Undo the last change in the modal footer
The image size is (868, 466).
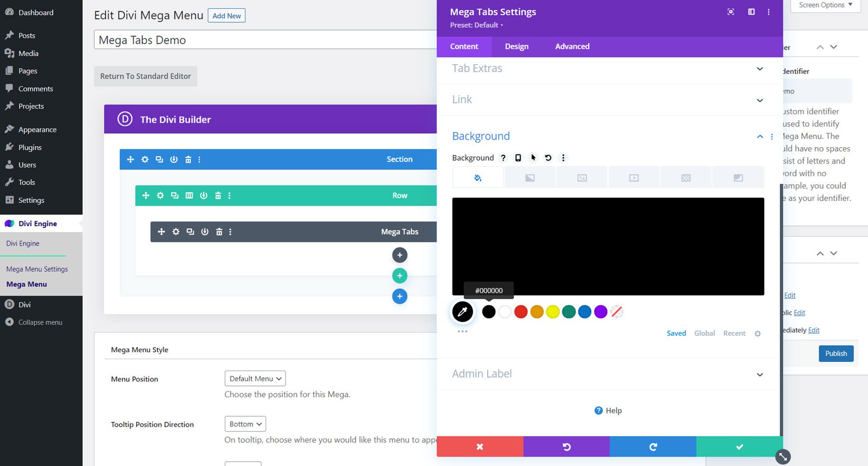click(567, 447)
